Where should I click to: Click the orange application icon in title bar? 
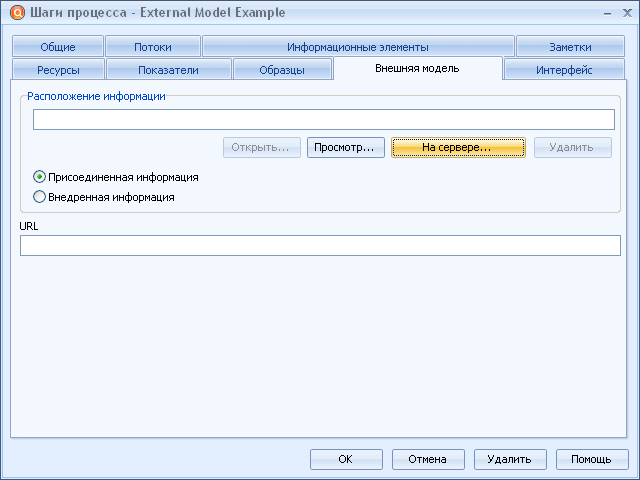pos(17,13)
